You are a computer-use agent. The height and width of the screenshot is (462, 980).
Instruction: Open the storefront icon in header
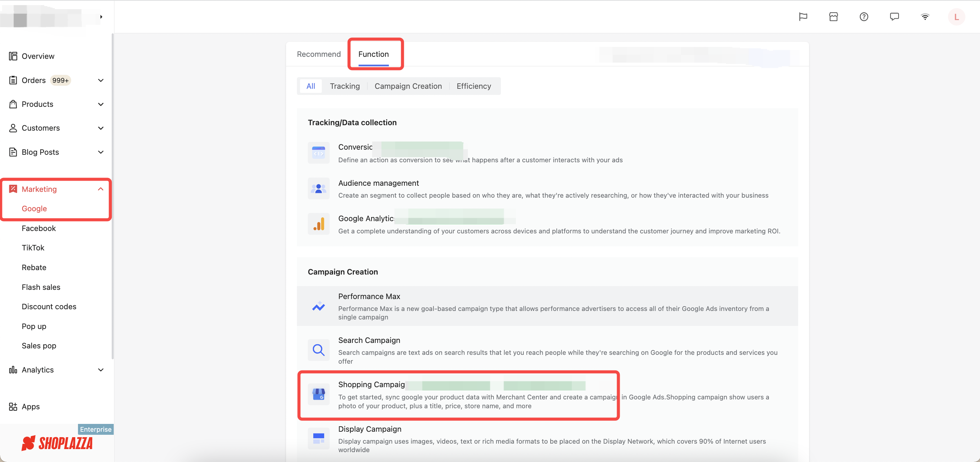coord(833,17)
